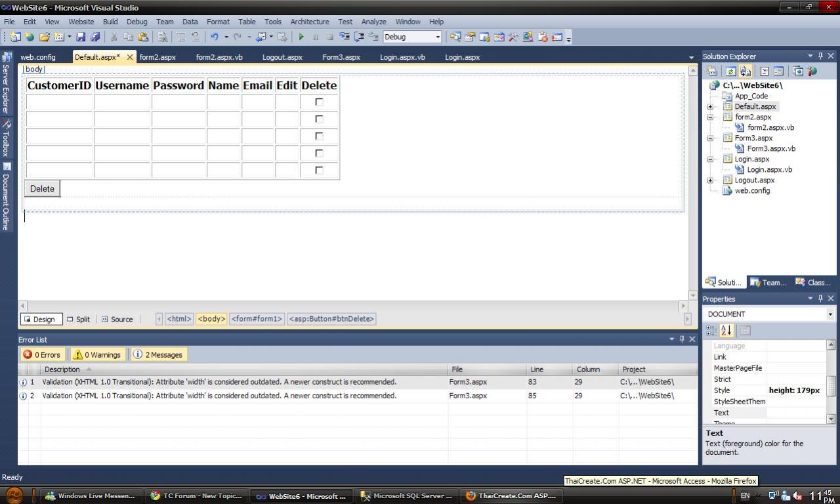Viewport: 840px width, 504px height.
Task: Switch to Source view
Action: tap(117, 319)
